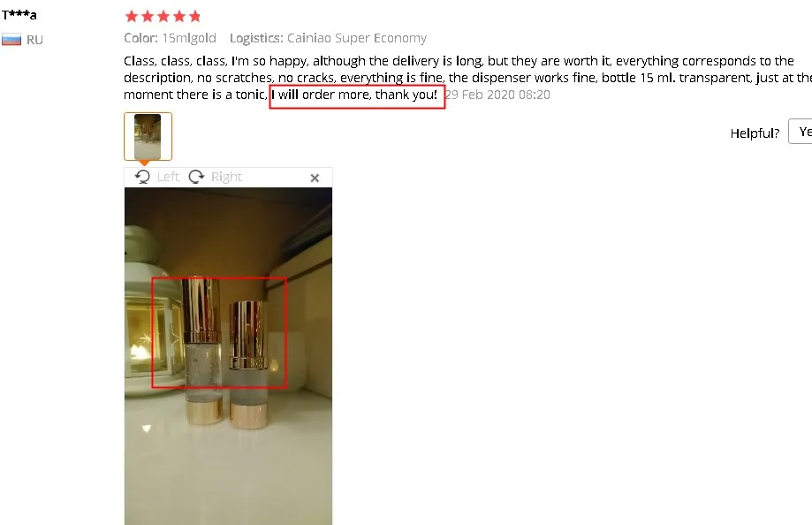This screenshot has height=525, width=812.
Task: Click the rotate right arrow icon
Action: tap(196, 177)
